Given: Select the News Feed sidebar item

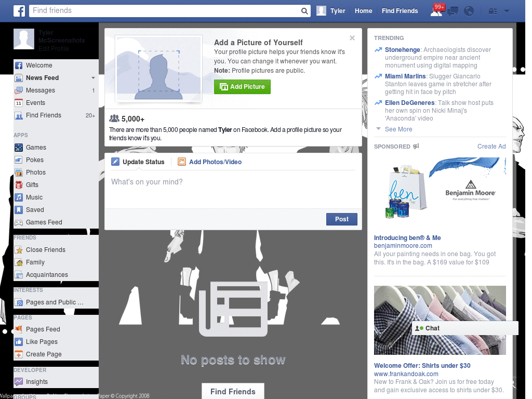Looking at the screenshot, I should [43, 78].
